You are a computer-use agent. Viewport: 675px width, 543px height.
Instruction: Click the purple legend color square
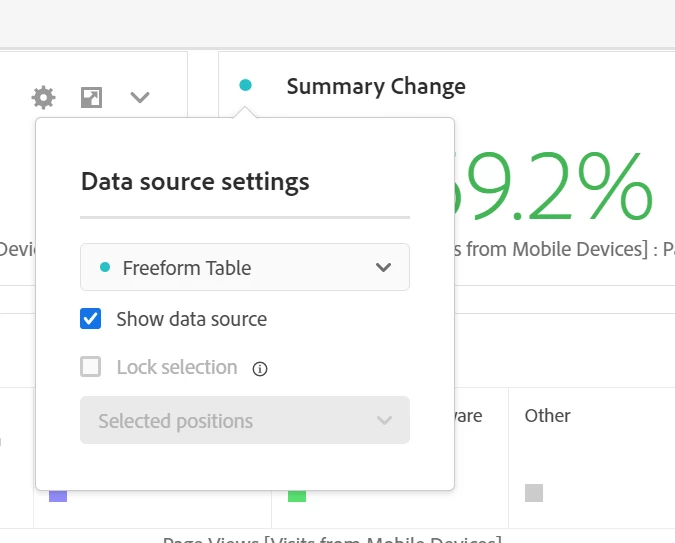58,496
